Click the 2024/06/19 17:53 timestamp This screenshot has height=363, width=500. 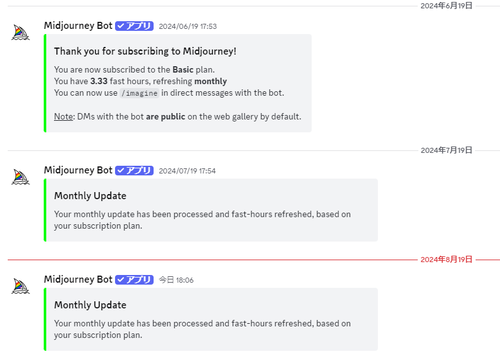(x=188, y=26)
